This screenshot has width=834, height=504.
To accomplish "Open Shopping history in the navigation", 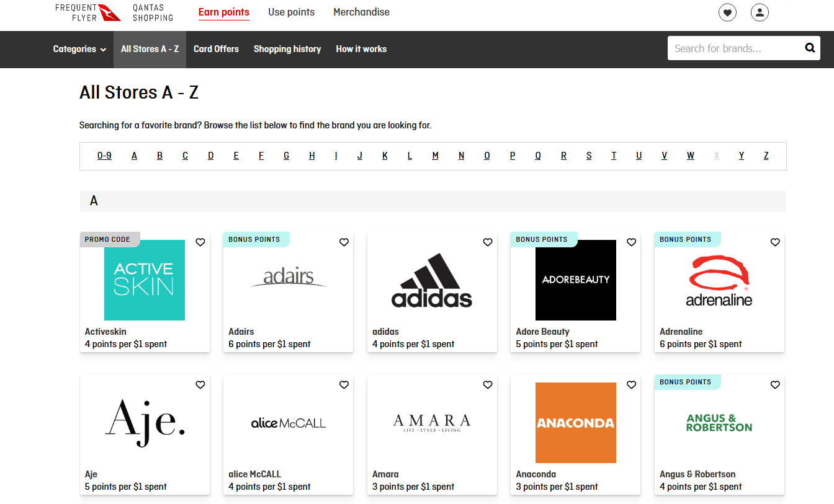I will pos(287,49).
